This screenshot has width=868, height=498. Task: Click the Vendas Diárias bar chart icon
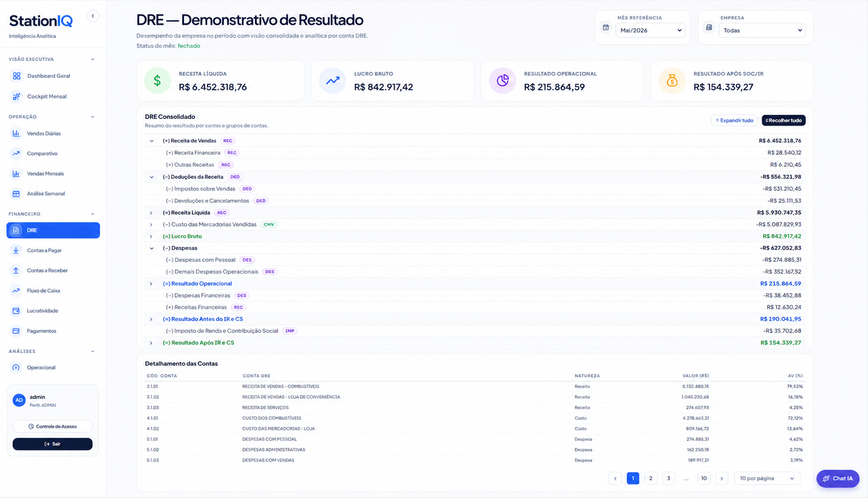tap(16, 134)
